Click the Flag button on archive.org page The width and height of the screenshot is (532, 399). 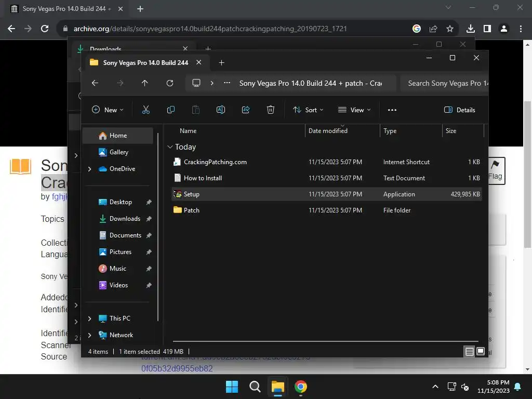497,170
